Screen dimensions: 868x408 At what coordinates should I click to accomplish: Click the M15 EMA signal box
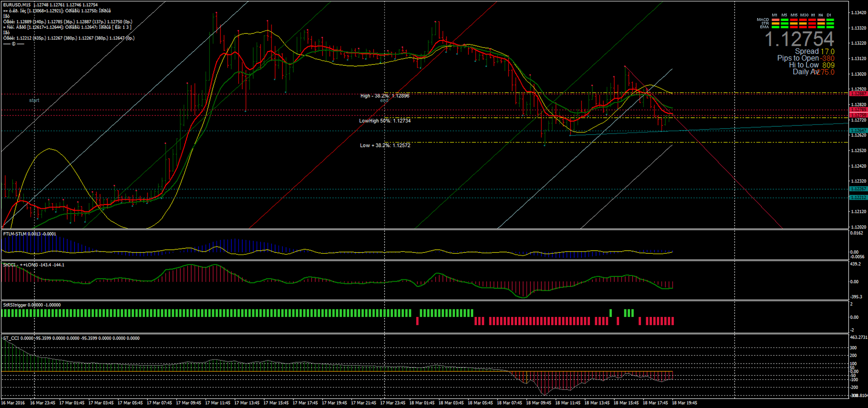point(794,27)
